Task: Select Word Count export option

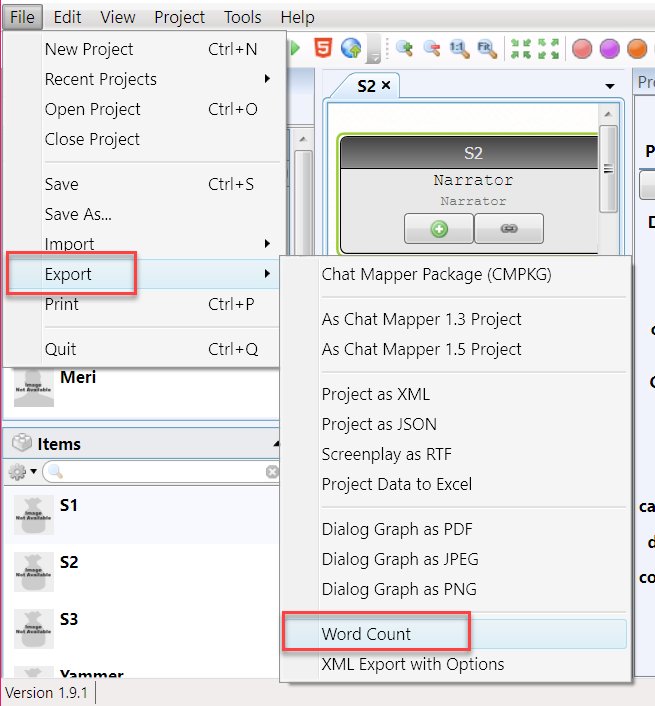Action: tap(455, 634)
